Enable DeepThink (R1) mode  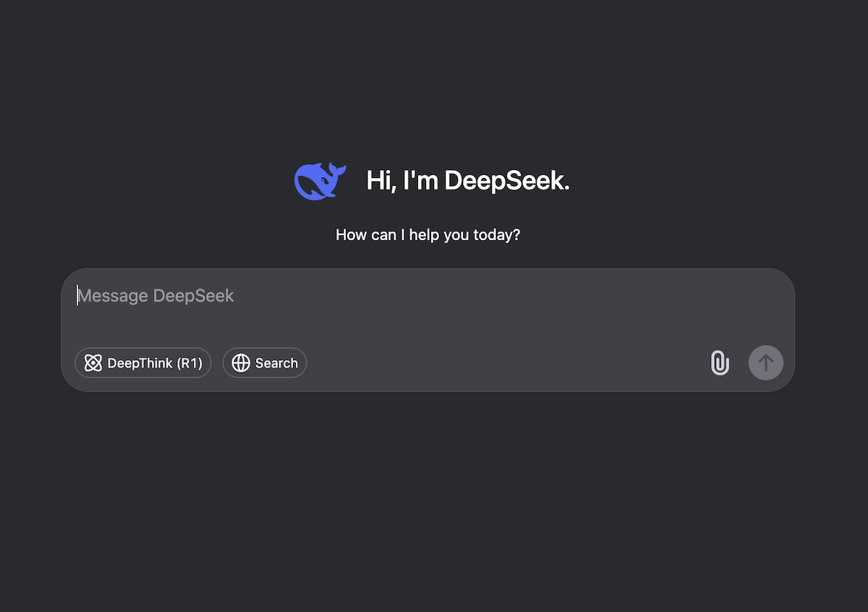(x=143, y=363)
